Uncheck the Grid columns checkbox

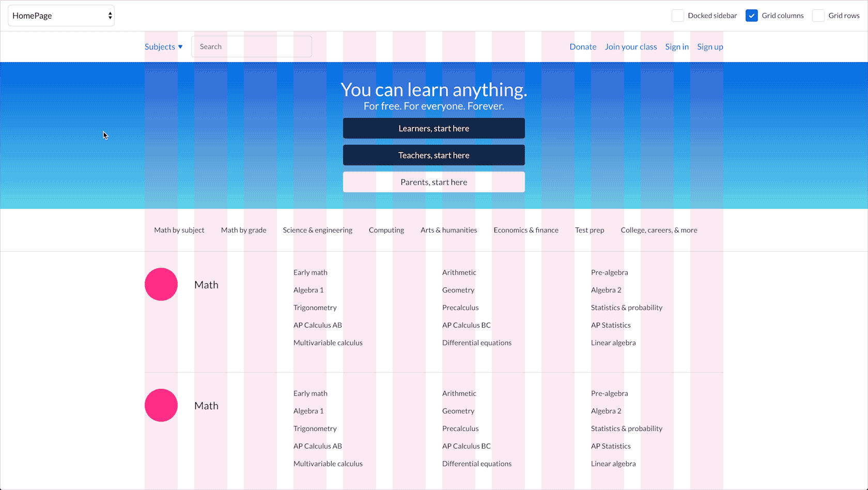pyautogui.click(x=752, y=16)
